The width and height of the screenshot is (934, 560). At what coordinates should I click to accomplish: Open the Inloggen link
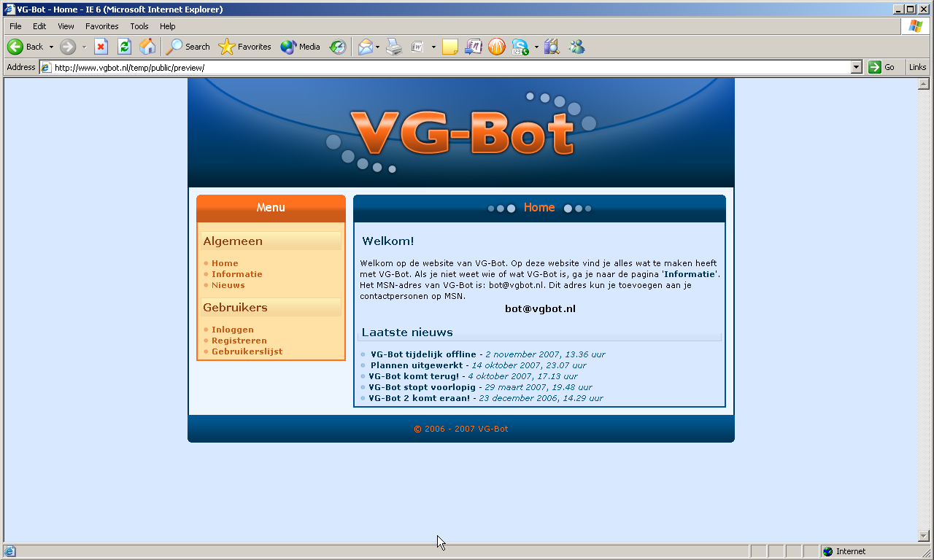point(233,330)
